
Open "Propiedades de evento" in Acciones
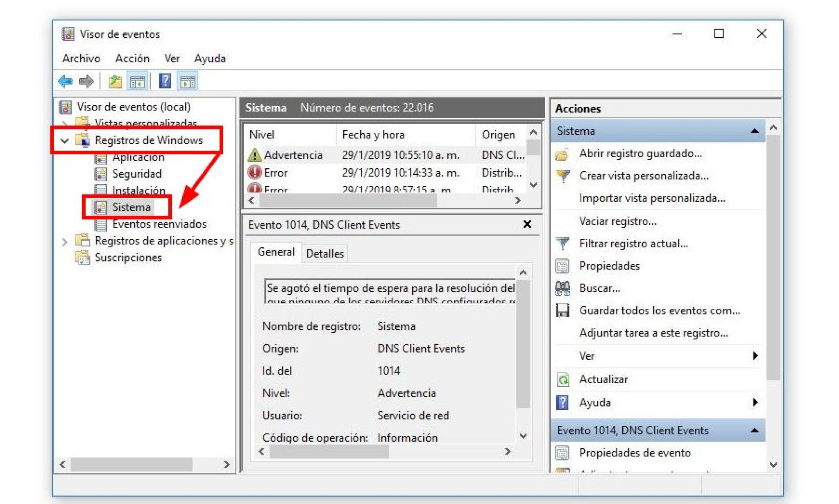[x=635, y=452]
